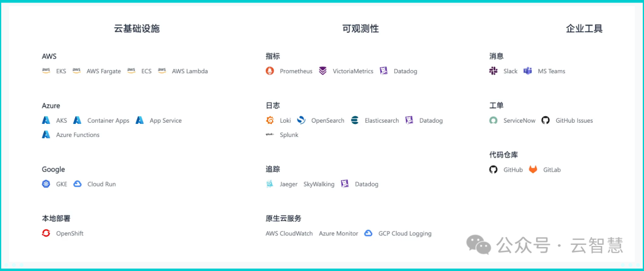Image resolution: width=644 pixels, height=271 pixels.
Task: Click the 代码仓库 section heading
Action: 503,155
